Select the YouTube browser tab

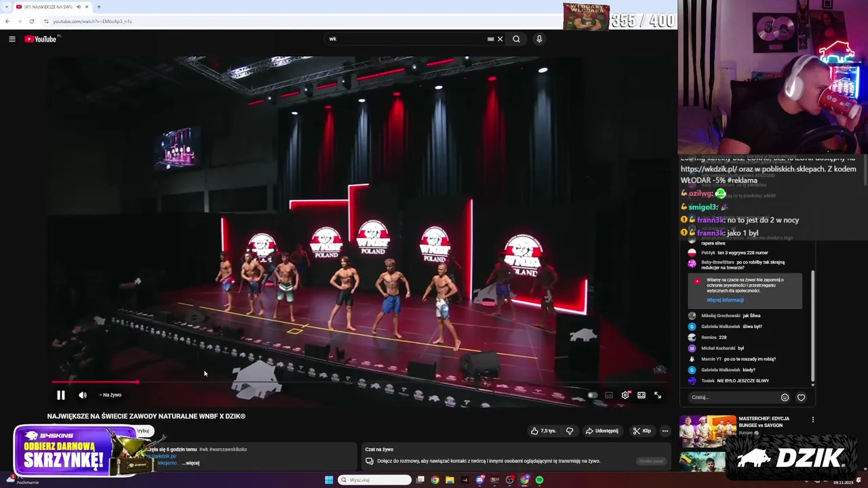pyautogui.click(x=53, y=7)
